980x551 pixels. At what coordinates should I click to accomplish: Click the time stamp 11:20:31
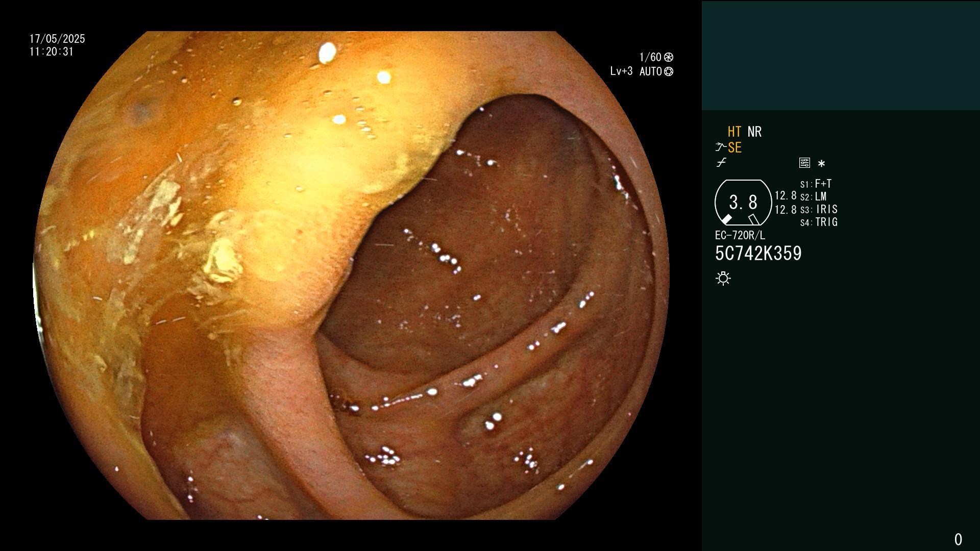(x=52, y=52)
